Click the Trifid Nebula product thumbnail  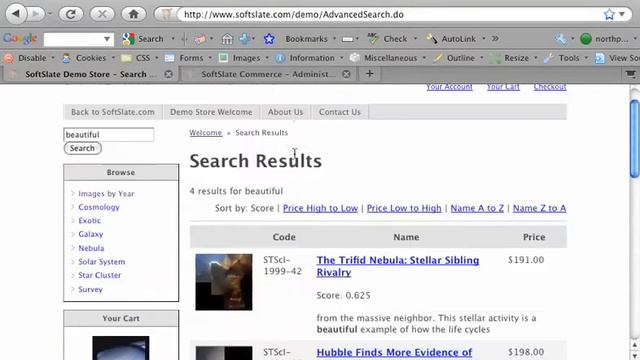coord(224,282)
